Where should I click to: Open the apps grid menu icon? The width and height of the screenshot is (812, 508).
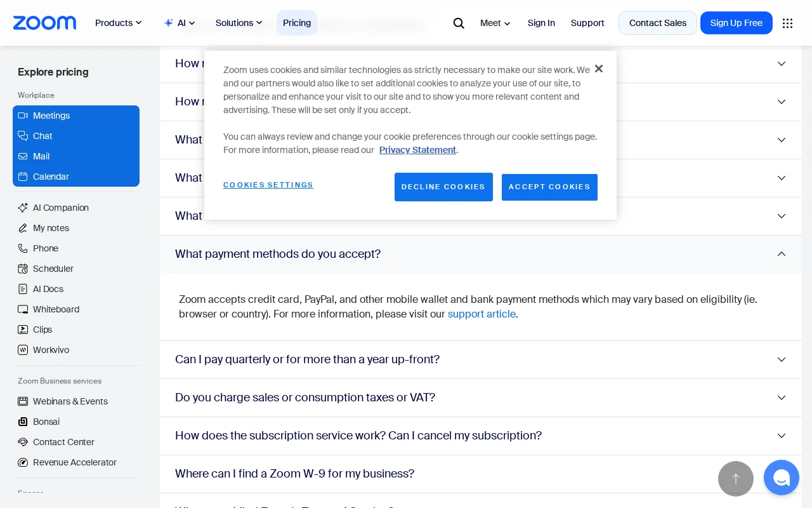coord(787,23)
